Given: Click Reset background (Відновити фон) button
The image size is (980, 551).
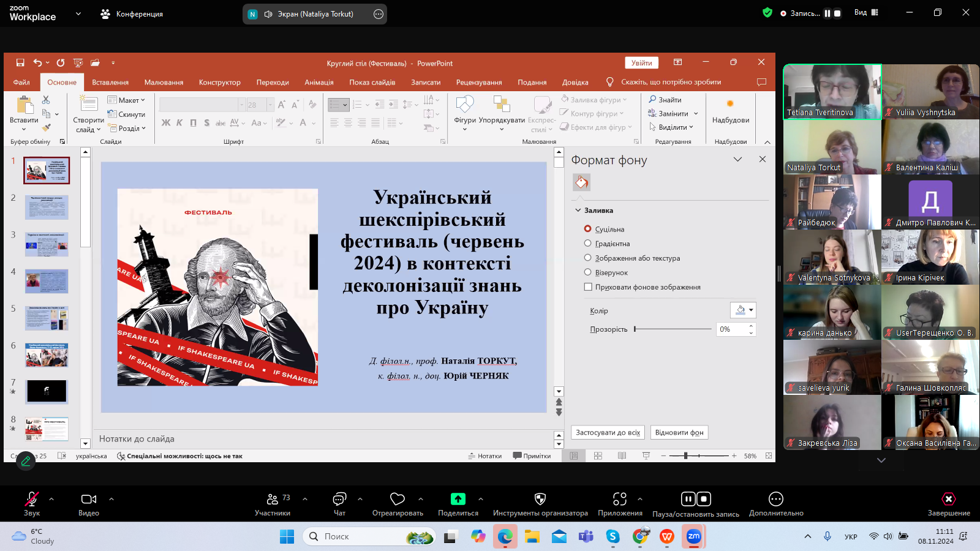Looking at the screenshot, I should [679, 432].
